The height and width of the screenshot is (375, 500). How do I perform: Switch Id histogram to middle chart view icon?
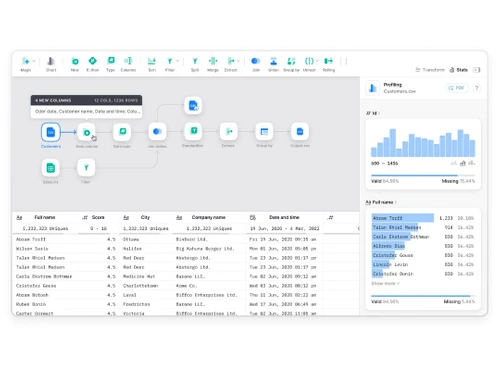pos(462,163)
